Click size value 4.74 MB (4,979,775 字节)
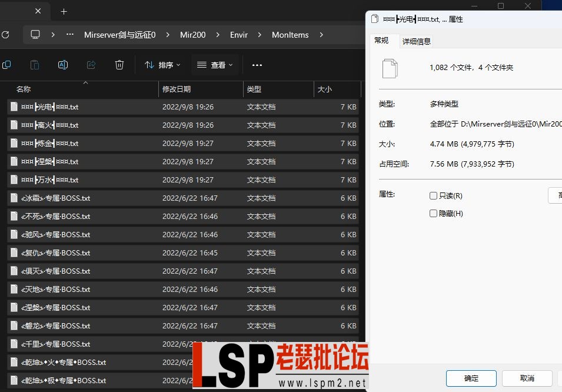The width and height of the screenshot is (562, 392). [x=472, y=144]
